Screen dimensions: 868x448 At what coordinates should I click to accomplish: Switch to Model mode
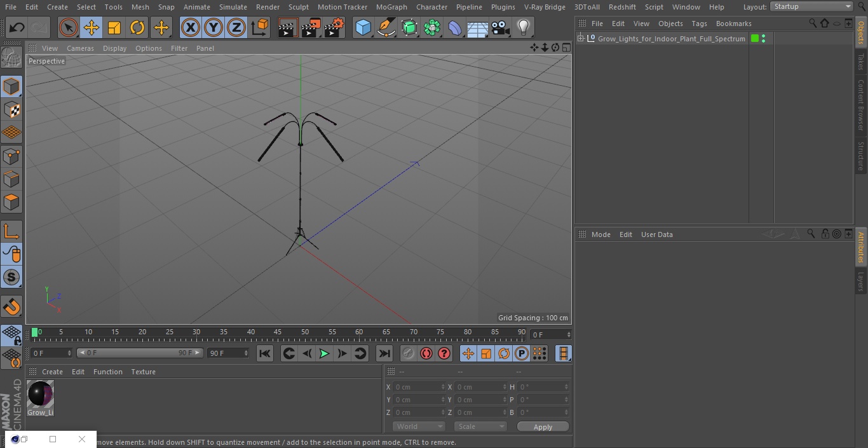[11, 86]
